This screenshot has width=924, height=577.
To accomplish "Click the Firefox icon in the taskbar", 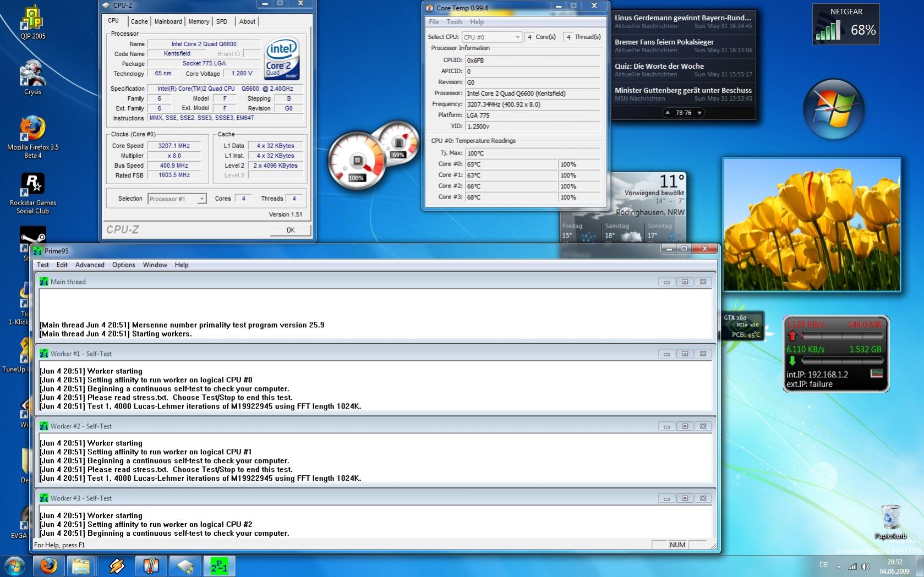I will pyautogui.click(x=48, y=565).
